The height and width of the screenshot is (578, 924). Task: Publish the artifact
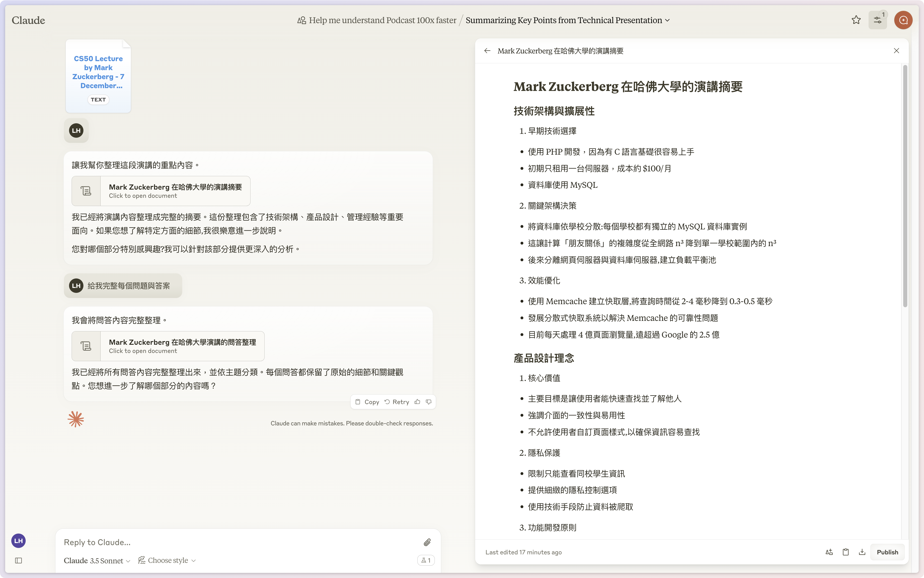coord(887,552)
